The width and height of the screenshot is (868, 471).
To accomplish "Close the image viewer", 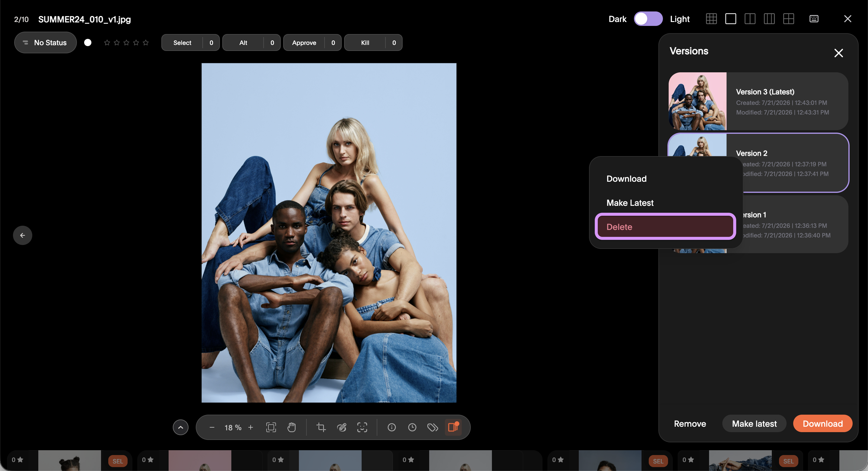I will [x=847, y=19].
